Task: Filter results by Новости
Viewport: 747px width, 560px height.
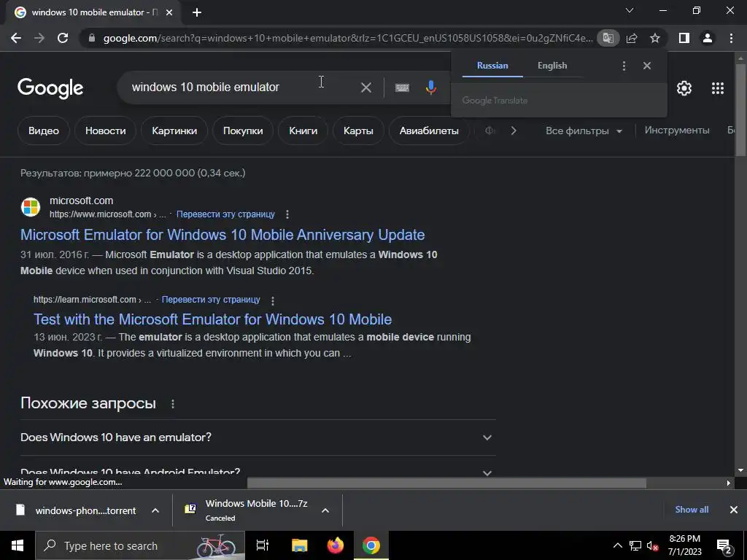Action: pyautogui.click(x=105, y=131)
